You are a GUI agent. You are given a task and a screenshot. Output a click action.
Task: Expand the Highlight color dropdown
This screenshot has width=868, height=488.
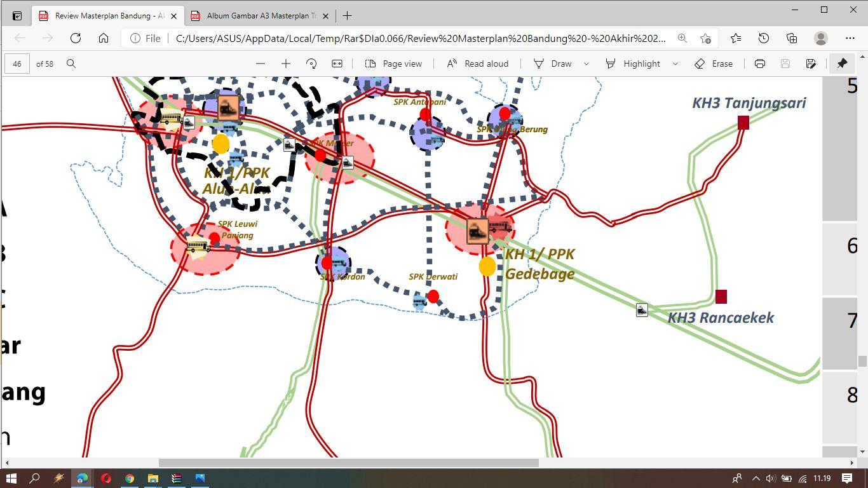[x=675, y=64]
